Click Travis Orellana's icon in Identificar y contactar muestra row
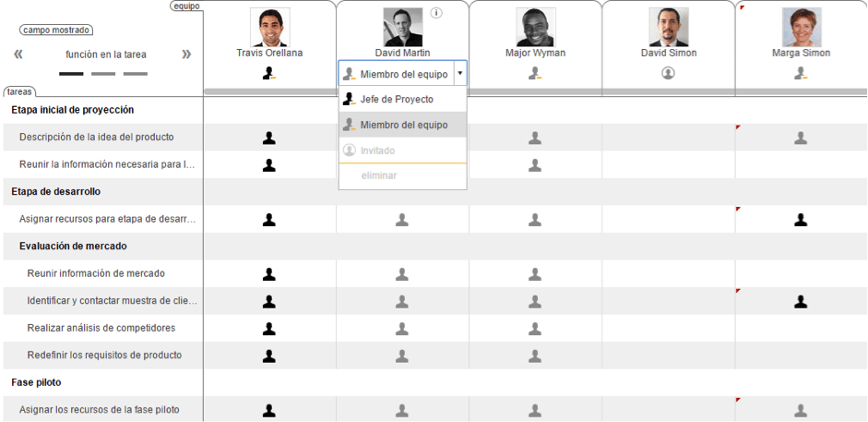868x422 pixels. click(269, 301)
